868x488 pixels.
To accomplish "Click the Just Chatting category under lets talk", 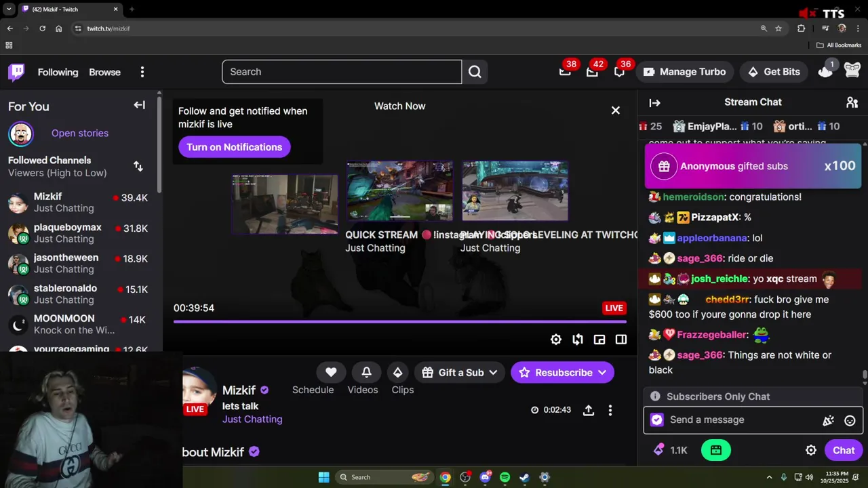I will 252,419.
